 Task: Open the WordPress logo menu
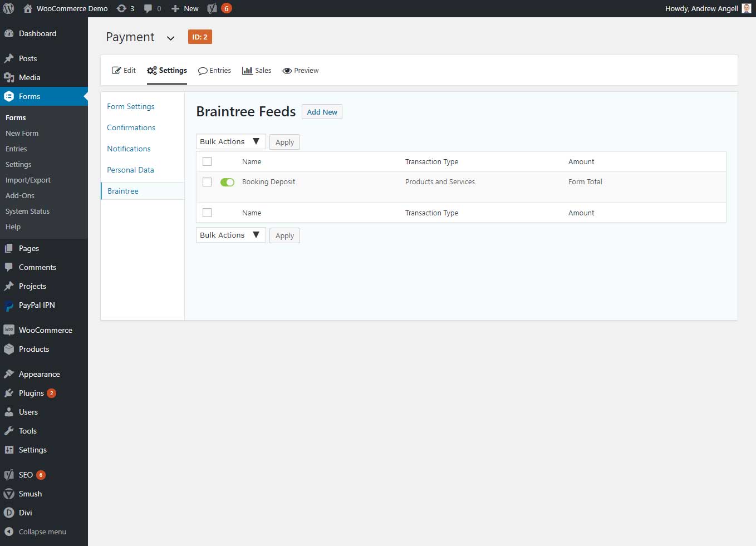(8, 8)
